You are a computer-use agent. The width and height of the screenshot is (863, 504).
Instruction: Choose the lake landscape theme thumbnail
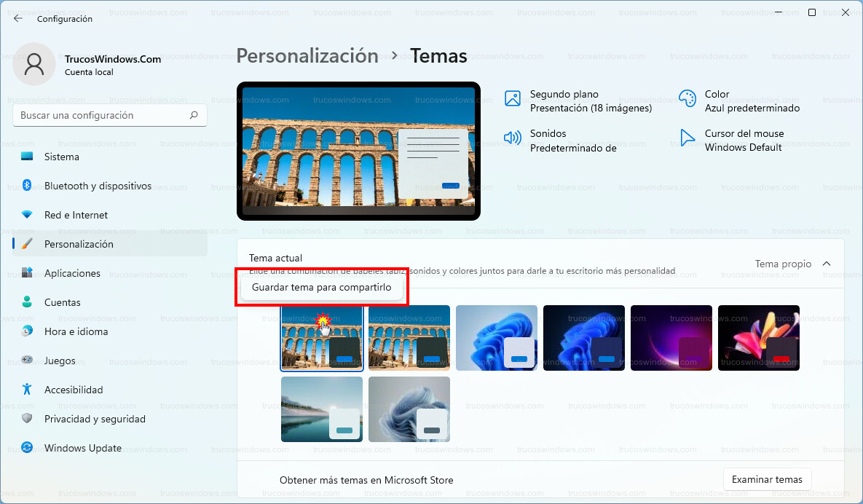click(321, 409)
